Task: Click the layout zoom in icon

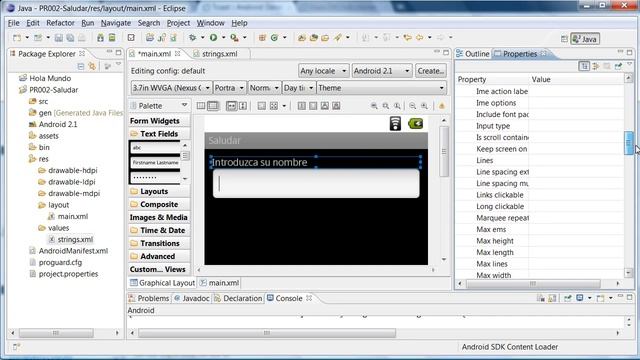Action: click(424, 106)
